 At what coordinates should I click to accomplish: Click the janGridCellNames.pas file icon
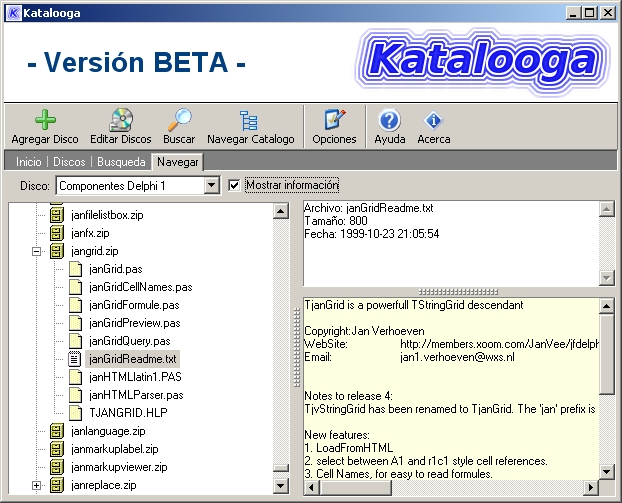[x=75, y=287]
